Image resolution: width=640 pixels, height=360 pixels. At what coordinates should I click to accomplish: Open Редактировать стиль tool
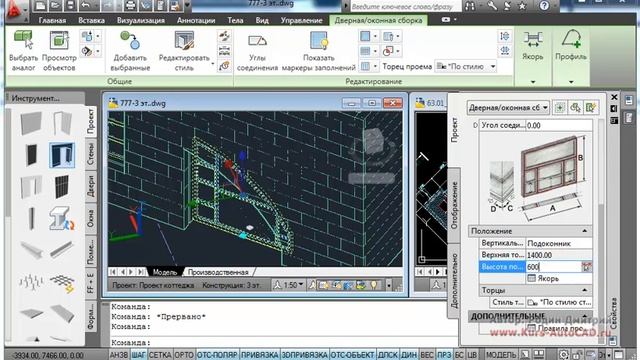pos(184,51)
